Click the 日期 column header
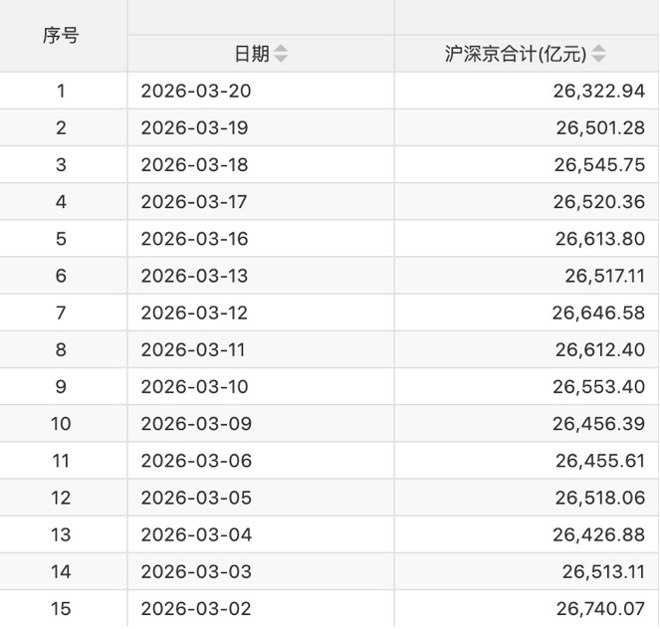 click(x=252, y=54)
